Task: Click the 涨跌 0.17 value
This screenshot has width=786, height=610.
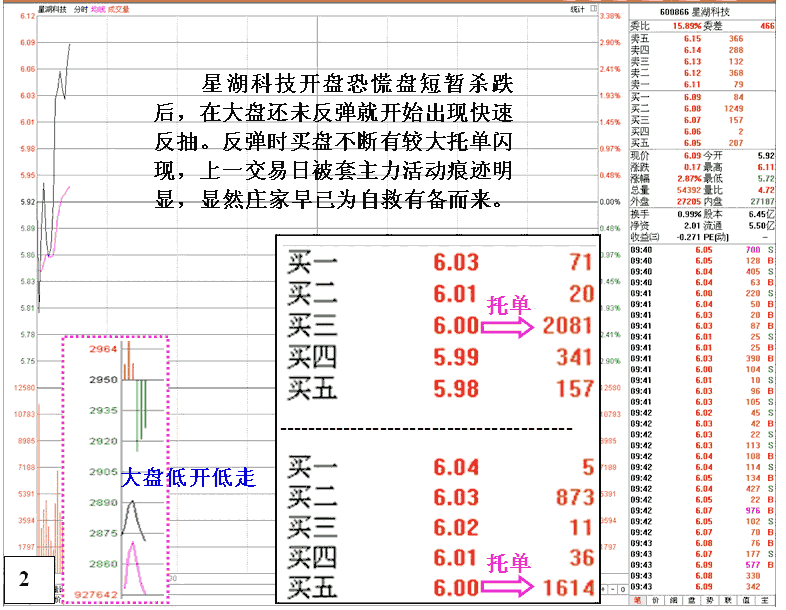Action: (692, 167)
